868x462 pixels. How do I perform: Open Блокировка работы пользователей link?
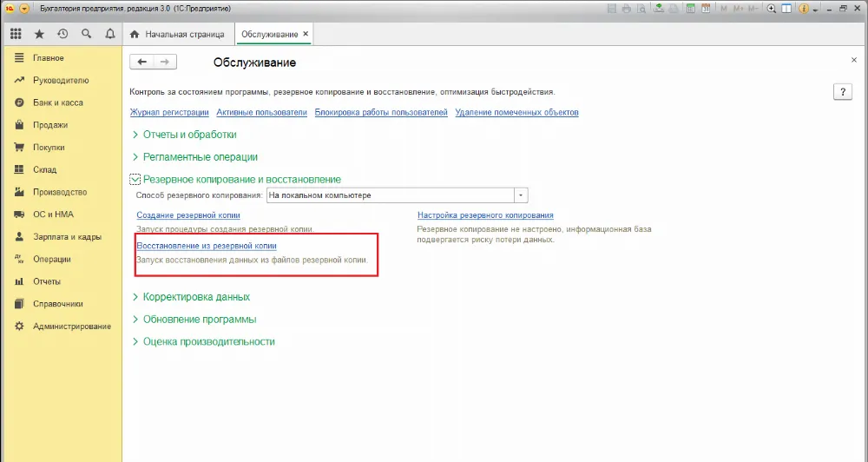[x=381, y=112]
